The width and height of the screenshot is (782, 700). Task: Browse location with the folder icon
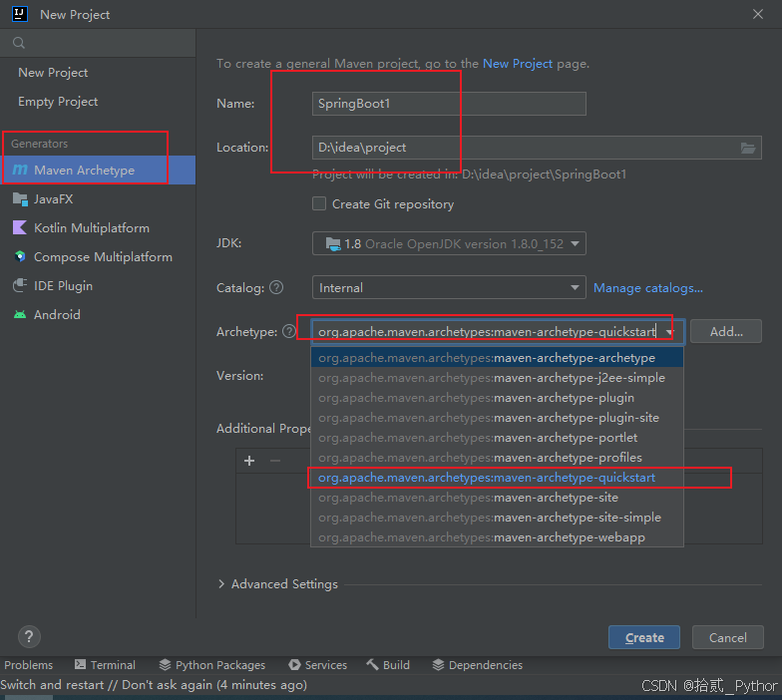(748, 148)
